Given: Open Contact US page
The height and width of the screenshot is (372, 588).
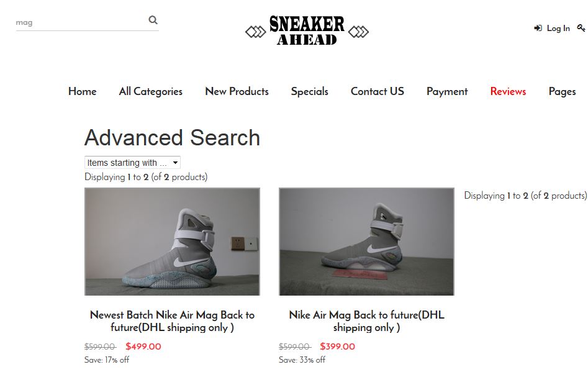Looking at the screenshot, I should [378, 91].
